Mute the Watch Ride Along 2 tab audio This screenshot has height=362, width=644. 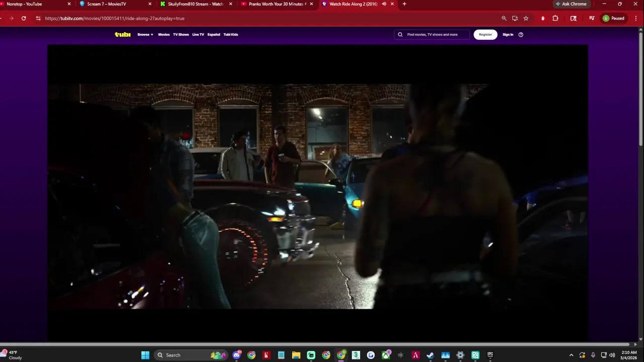pyautogui.click(x=384, y=4)
